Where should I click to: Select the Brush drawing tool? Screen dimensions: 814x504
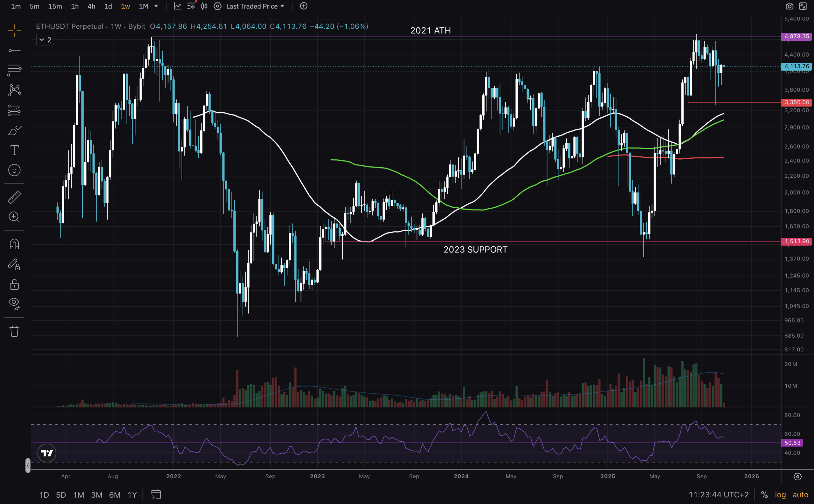[14, 130]
